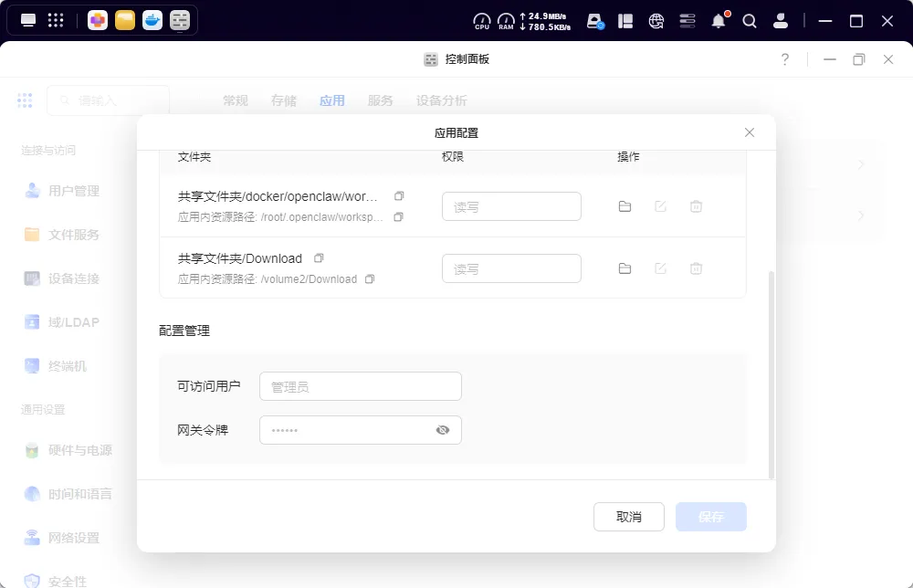Viewport: 913px width, 588px height.
Task: Select 用户管理 in the sidebar
Action: [x=73, y=191]
